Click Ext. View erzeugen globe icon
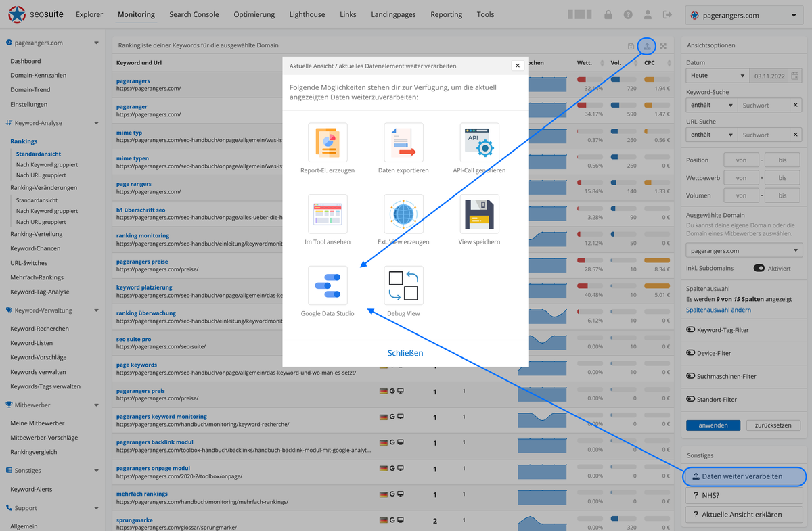This screenshot has height=531, width=812. [404, 214]
